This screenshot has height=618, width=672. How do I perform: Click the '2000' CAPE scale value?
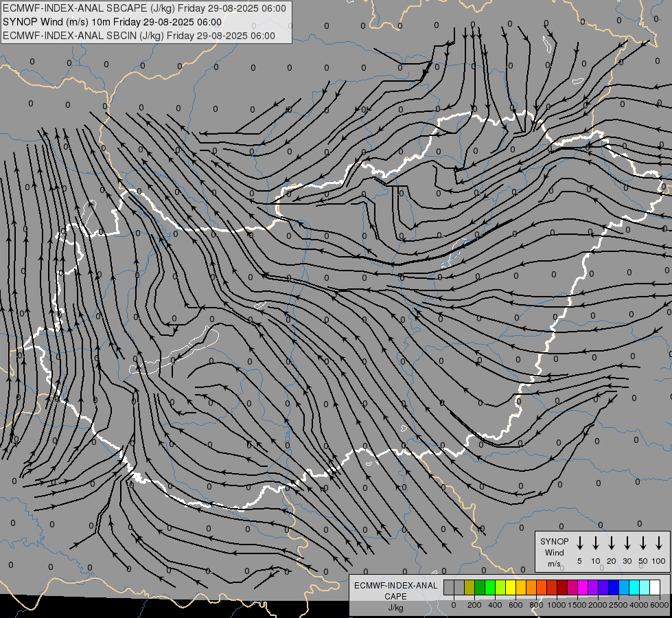[x=598, y=605]
